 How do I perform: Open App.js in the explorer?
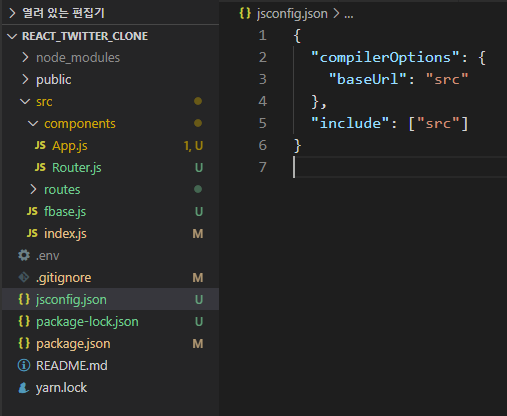[70, 146]
